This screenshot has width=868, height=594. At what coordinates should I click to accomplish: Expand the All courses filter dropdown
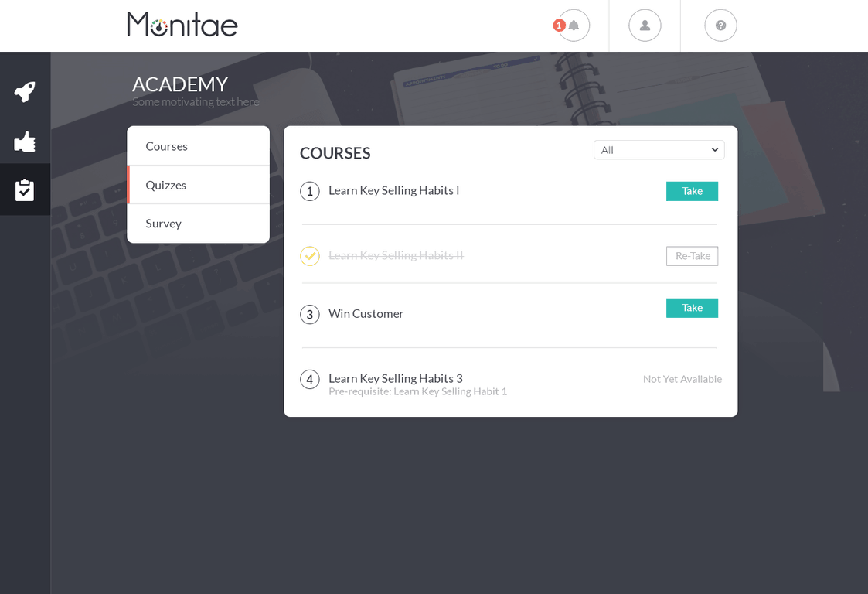[659, 150]
